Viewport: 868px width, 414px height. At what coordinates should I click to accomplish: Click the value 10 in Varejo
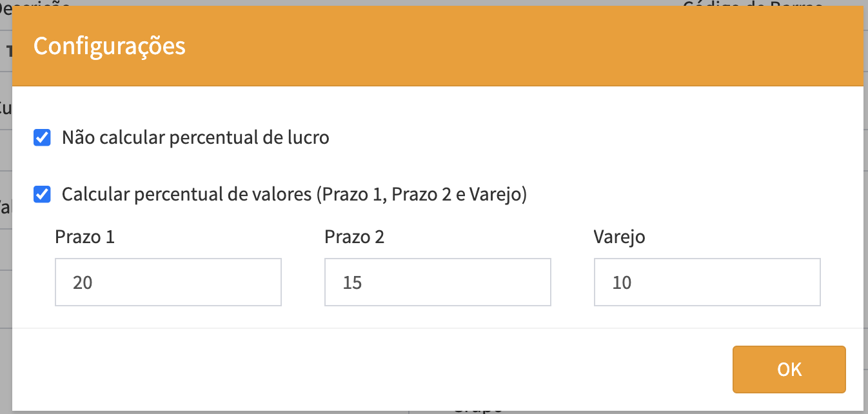(622, 282)
